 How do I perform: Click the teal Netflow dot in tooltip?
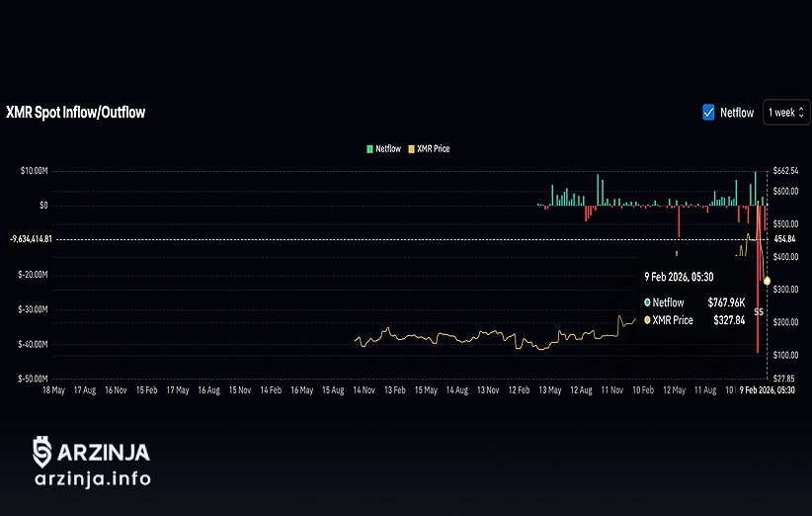coord(647,302)
